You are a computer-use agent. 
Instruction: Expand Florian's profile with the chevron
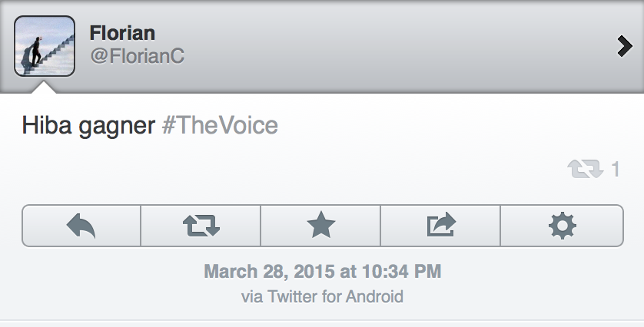[x=624, y=48]
